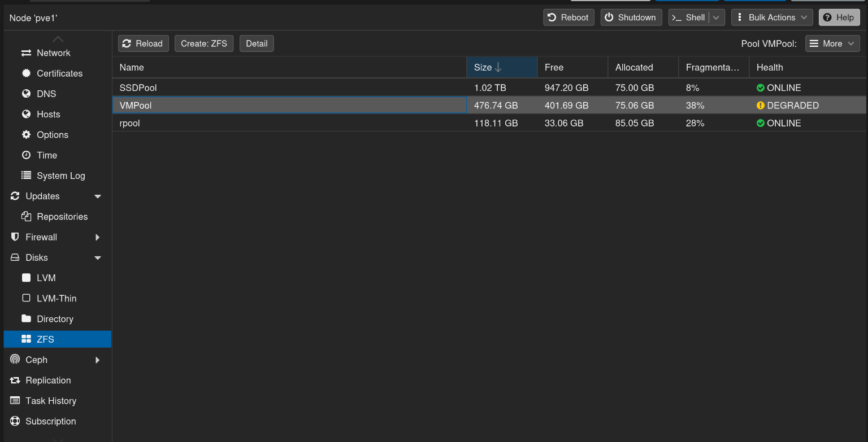Open the Pool VMPool More menu
The width and height of the screenshot is (868, 442).
(832, 43)
